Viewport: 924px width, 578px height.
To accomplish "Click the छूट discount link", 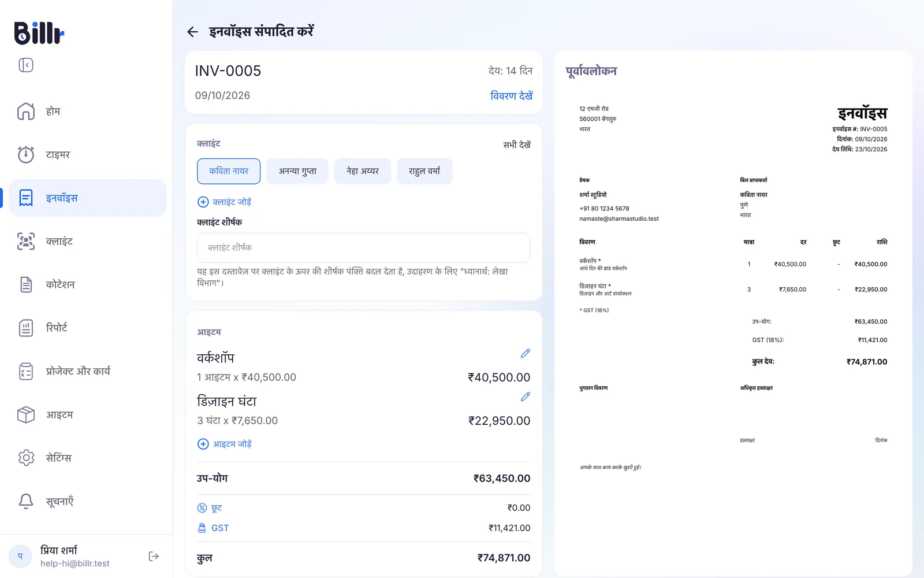I will pos(210,507).
